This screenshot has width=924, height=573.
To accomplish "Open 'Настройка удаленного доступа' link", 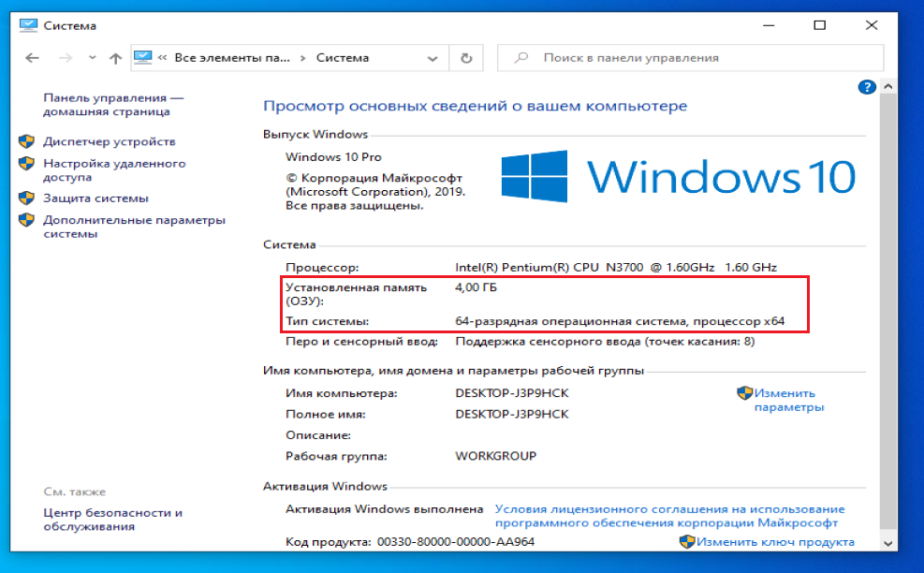I will click(x=114, y=169).
